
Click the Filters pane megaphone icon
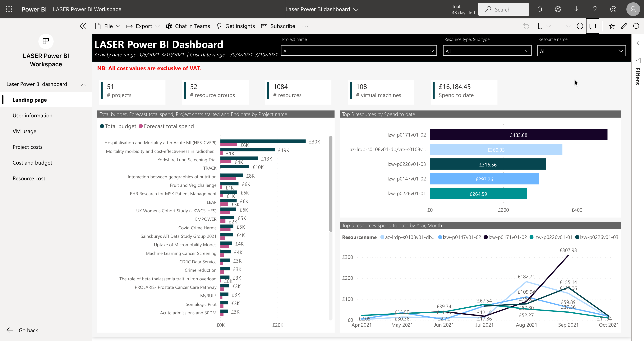coord(638,60)
